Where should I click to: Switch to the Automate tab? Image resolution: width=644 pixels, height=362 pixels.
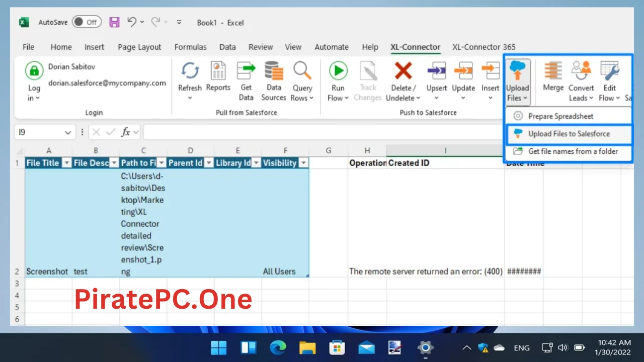pos(332,47)
